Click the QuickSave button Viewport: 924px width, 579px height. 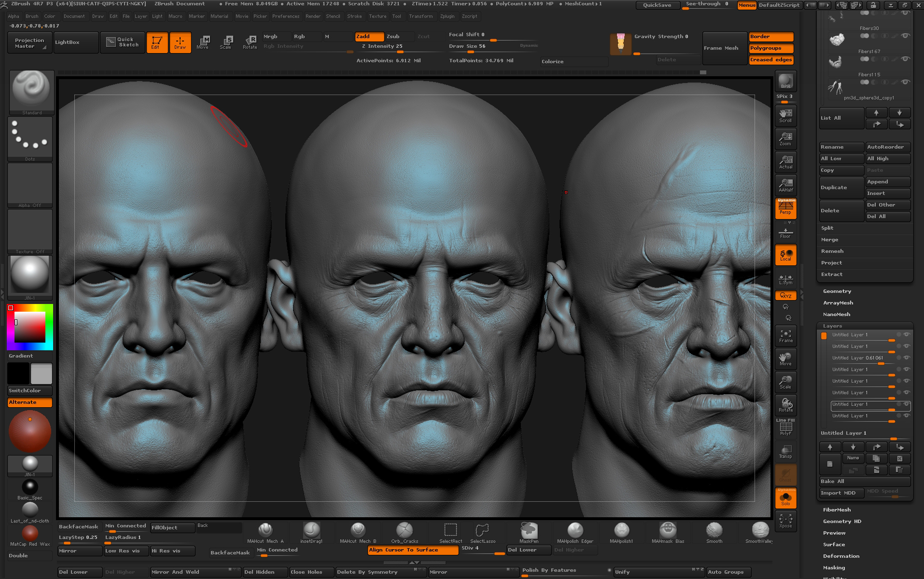(657, 5)
